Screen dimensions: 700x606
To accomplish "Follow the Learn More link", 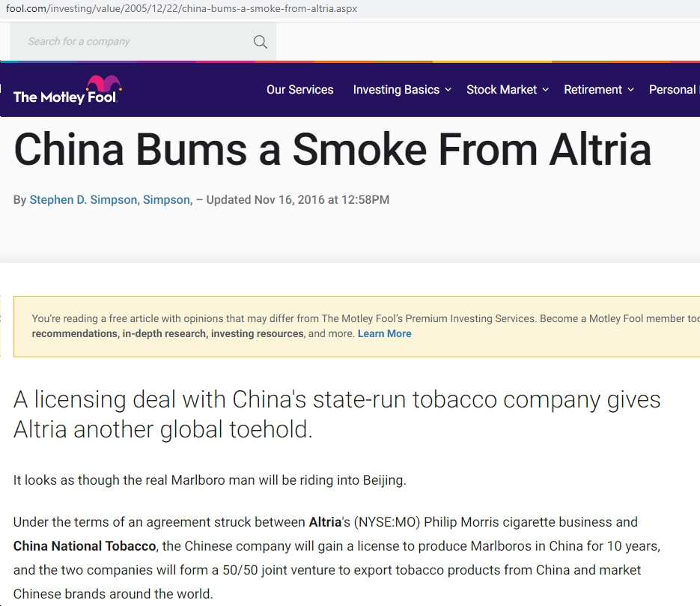I will (x=384, y=333).
